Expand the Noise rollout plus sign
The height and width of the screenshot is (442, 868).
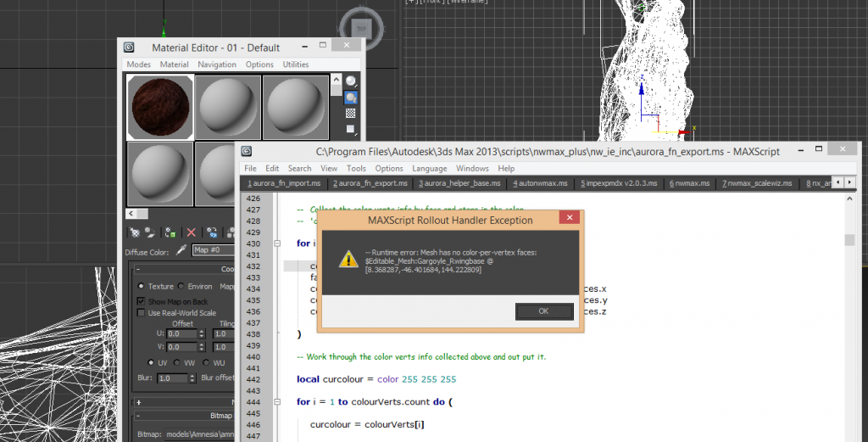pos(138,403)
